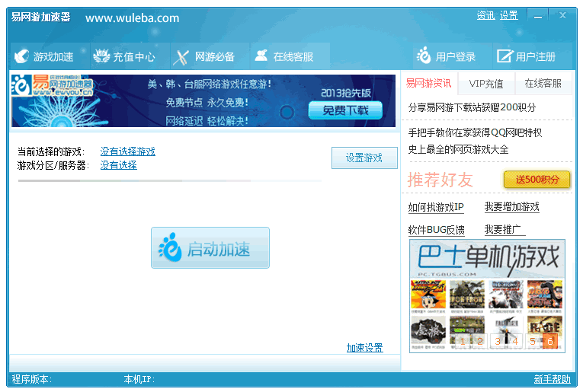The image size is (583, 392).
Task: Select ad slide number 4
Action: [x=515, y=341]
